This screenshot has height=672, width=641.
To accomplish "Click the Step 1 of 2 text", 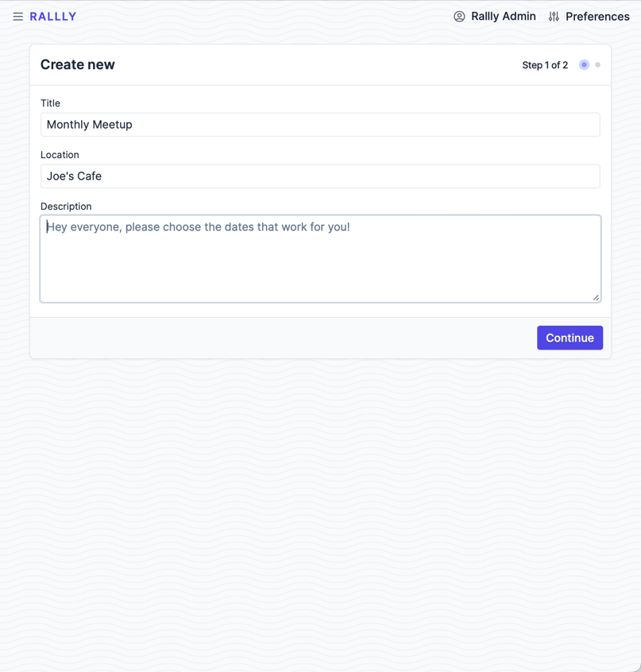I will pos(545,65).
